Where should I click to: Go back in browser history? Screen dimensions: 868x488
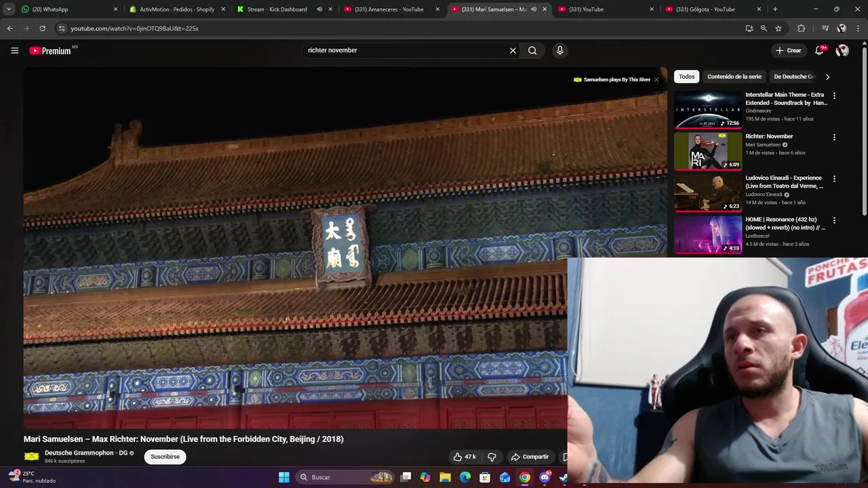click(9, 28)
